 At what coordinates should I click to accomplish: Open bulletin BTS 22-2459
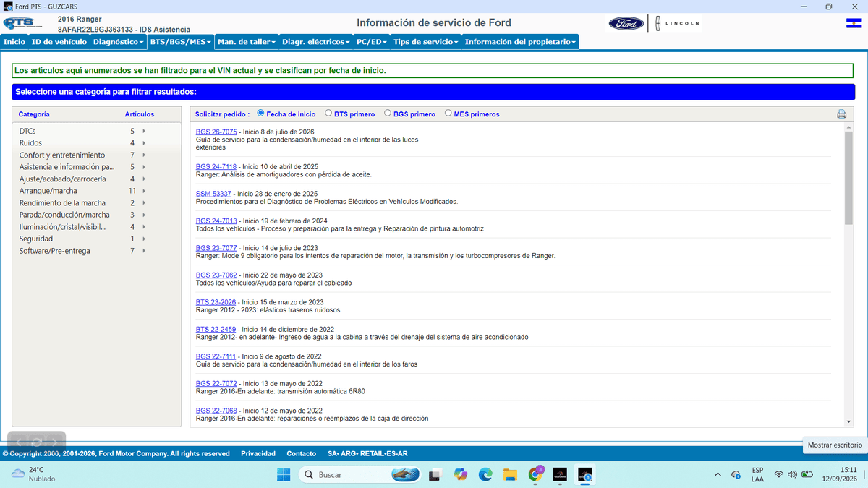(216, 329)
